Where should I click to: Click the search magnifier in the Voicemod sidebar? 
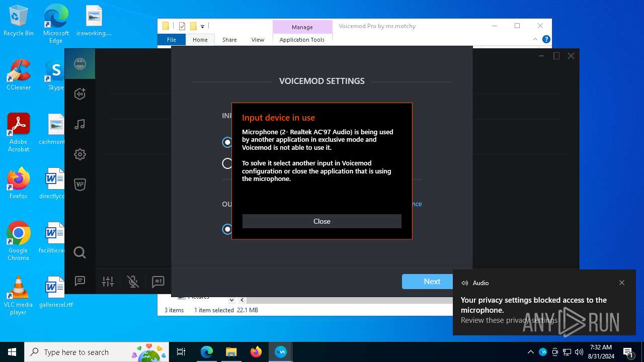click(x=80, y=252)
